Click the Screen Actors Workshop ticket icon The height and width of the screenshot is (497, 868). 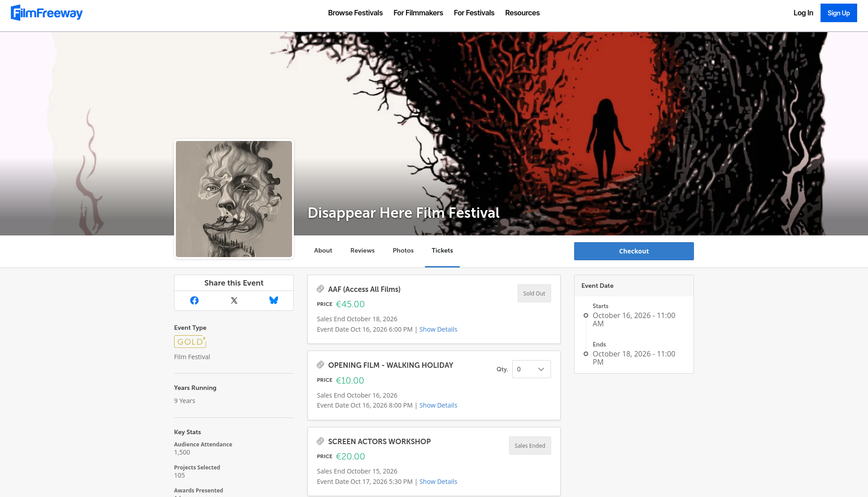coord(321,441)
